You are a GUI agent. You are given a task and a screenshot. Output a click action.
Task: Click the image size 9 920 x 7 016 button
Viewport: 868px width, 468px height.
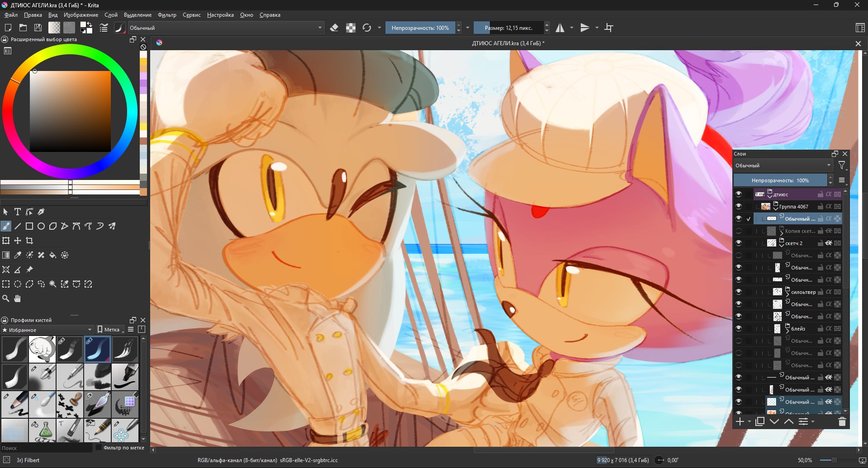tap(623, 460)
